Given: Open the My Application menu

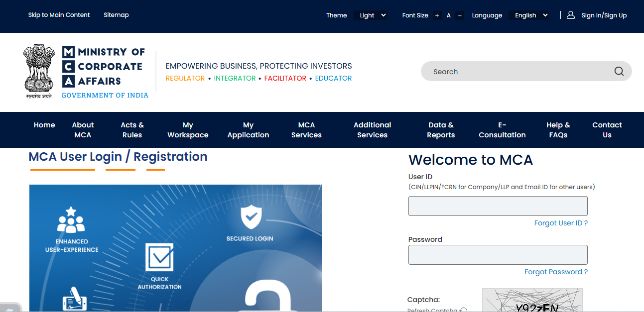Looking at the screenshot, I should tap(248, 130).
